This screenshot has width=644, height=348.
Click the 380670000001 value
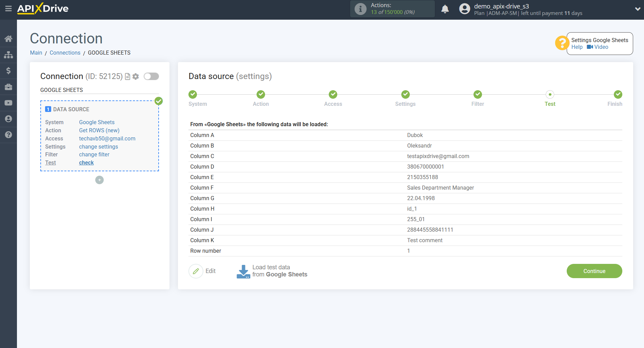(x=425, y=167)
